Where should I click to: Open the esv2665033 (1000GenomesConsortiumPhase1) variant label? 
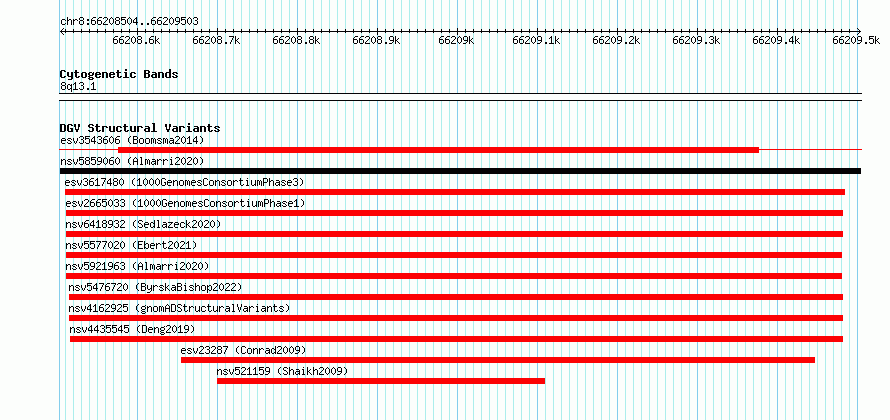(x=185, y=203)
